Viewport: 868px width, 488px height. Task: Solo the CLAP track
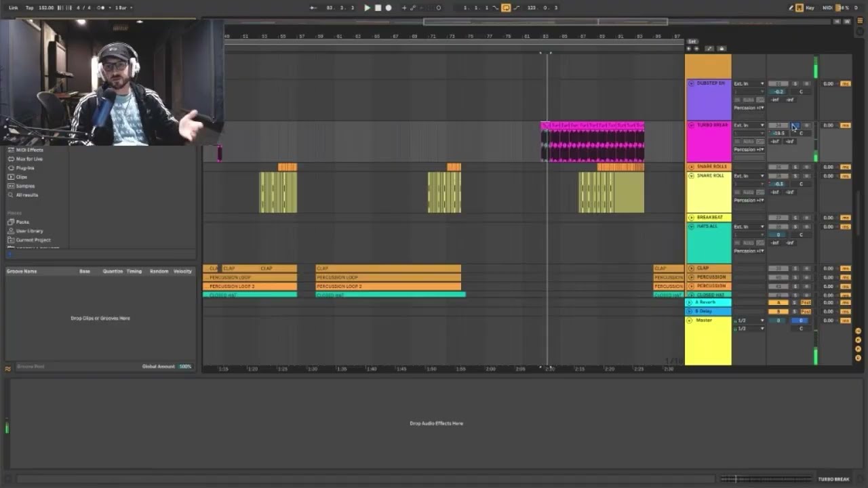795,268
